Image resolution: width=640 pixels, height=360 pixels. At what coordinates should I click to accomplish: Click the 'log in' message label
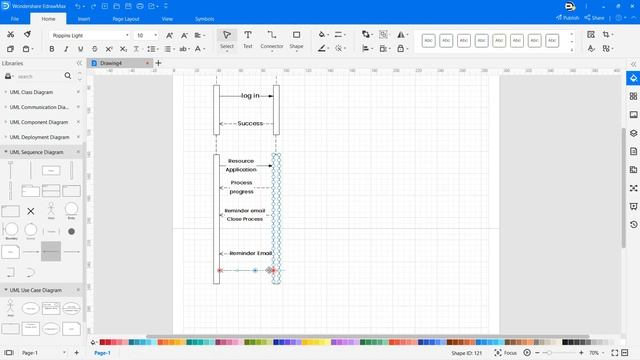click(250, 96)
